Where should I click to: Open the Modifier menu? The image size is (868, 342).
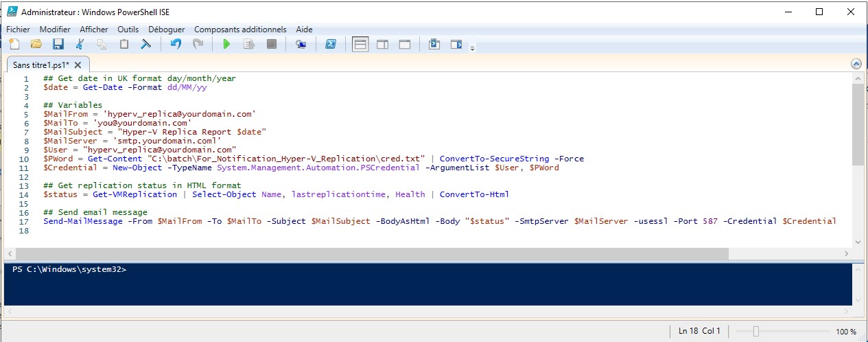55,30
